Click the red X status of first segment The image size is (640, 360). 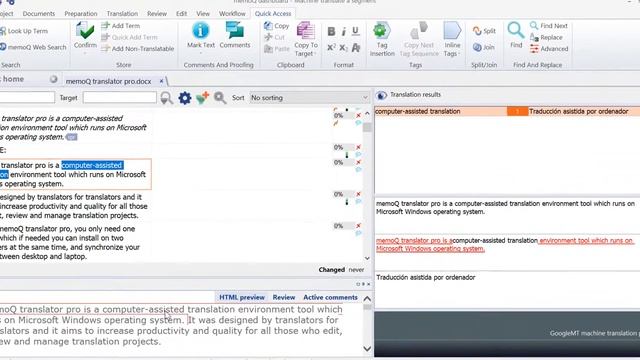(358, 116)
